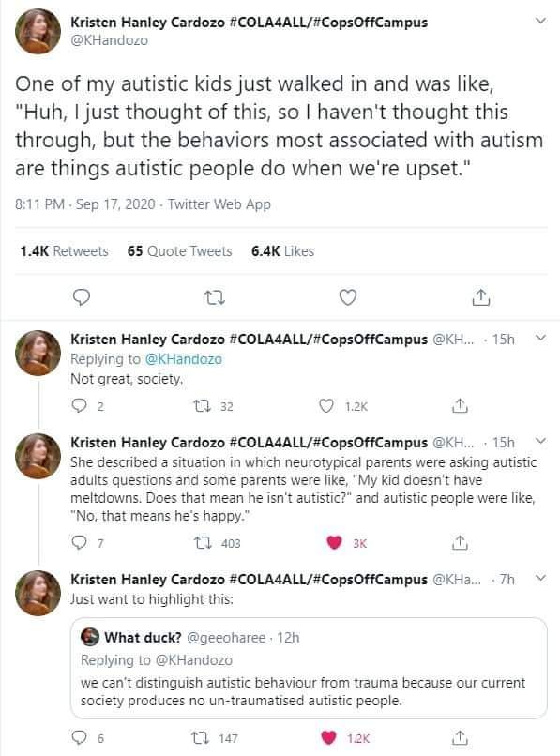
Task: Open the quoted tweet by What duck?
Action: pyautogui.click(x=309, y=668)
